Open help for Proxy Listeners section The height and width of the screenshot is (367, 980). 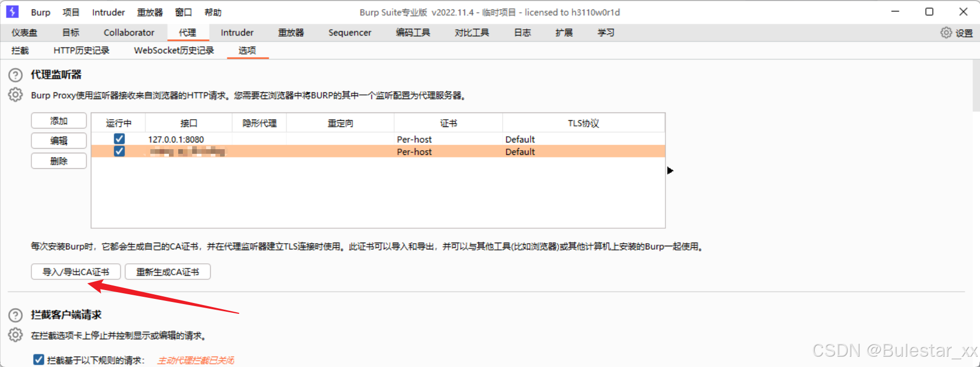point(15,75)
